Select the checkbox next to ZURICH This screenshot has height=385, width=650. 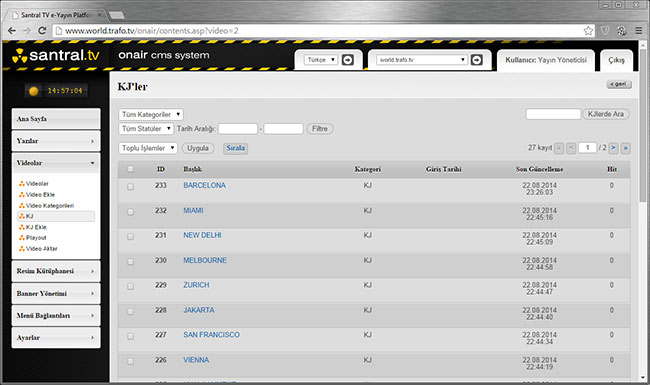click(130, 286)
